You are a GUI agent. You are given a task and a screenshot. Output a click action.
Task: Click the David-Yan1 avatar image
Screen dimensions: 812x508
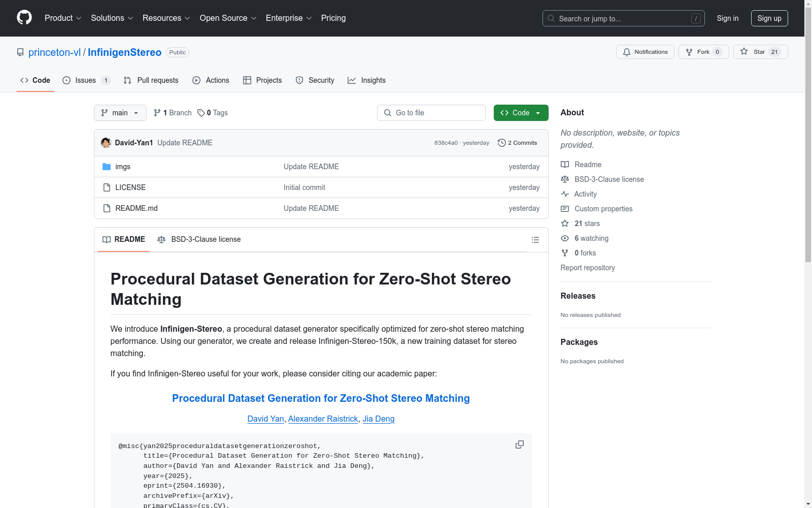pos(106,143)
